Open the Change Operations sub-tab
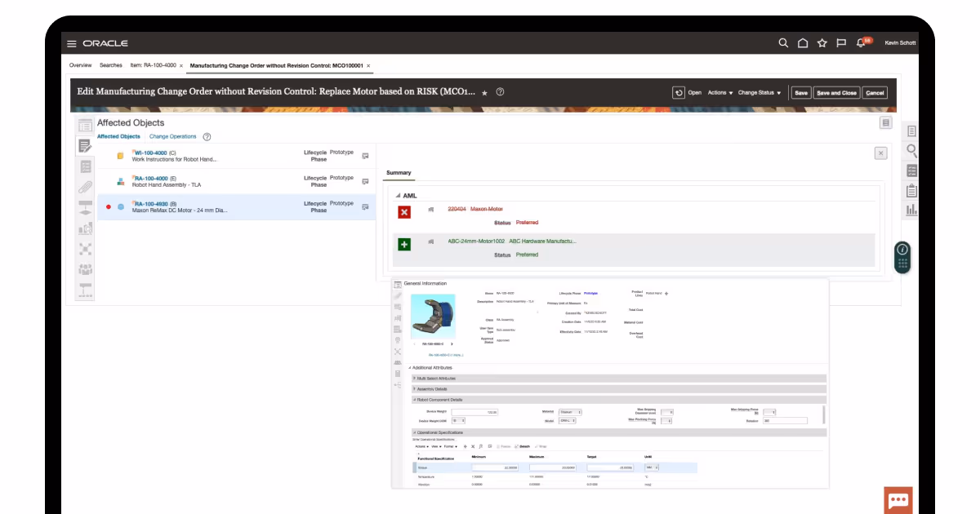Screen dimensions: 980x514 (x=172, y=136)
